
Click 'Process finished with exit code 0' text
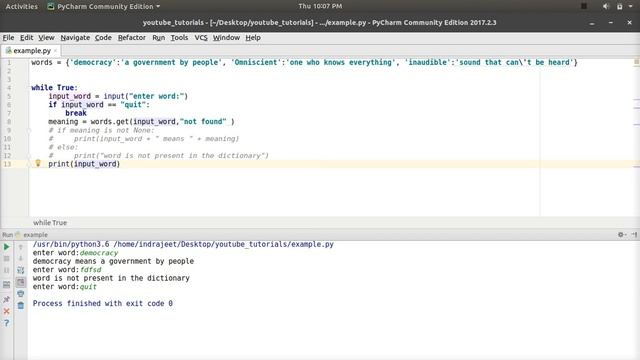click(x=102, y=303)
